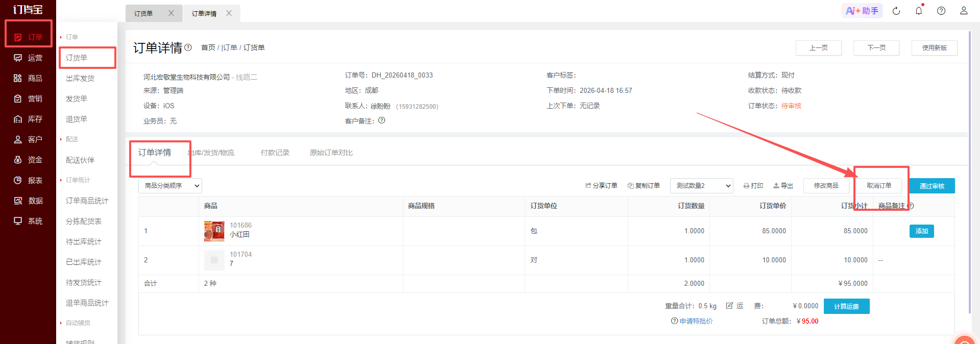Viewport: 980px width, 344px height.
Task: Open the 报表 sidebar module
Action: coord(28,180)
